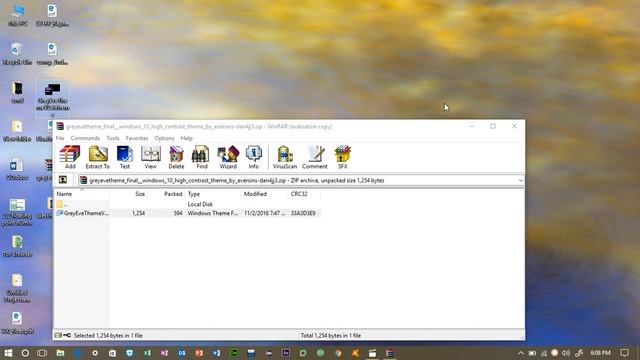
Task: Launch the Wizard tool
Action: (228, 157)
